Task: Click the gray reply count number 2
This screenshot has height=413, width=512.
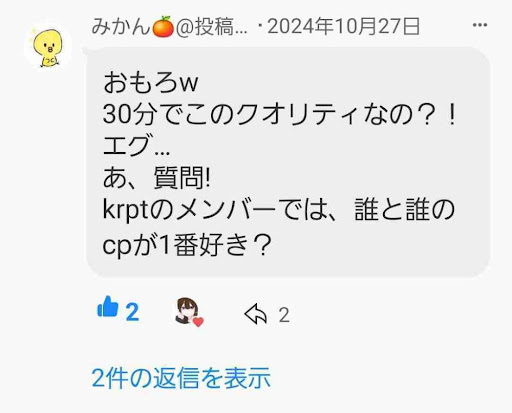Action: tap(284, 315)
